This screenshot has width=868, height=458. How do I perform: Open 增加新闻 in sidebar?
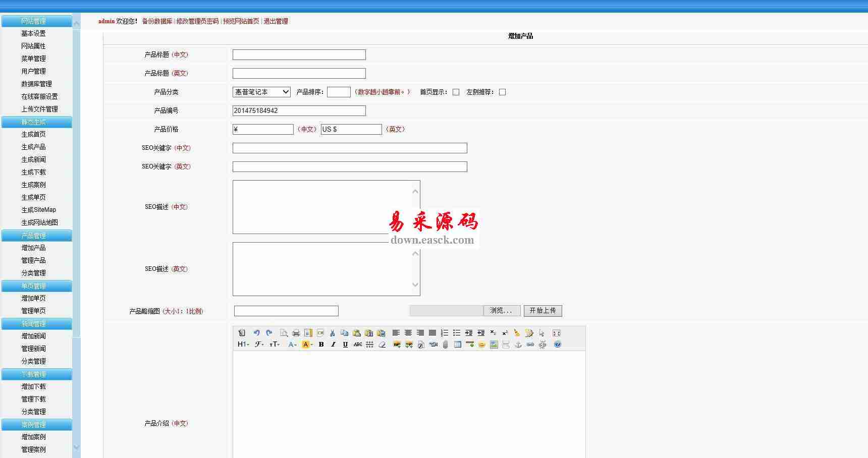click(x=33, y=336)
